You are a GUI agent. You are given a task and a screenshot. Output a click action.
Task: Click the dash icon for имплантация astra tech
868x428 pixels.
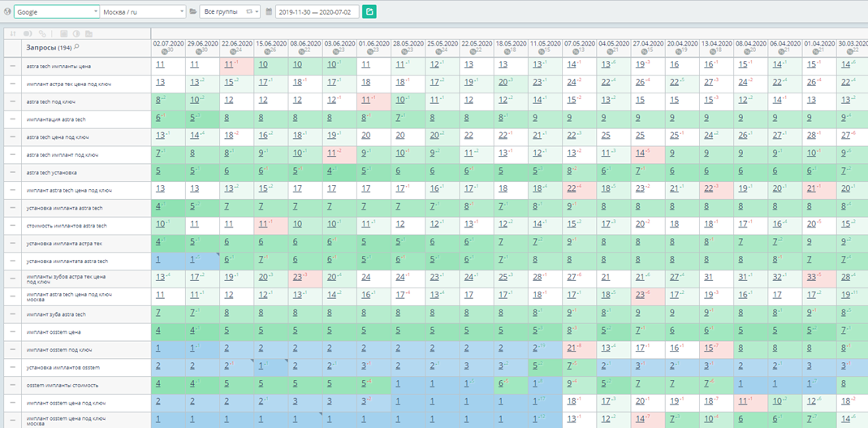coord(13,119)
